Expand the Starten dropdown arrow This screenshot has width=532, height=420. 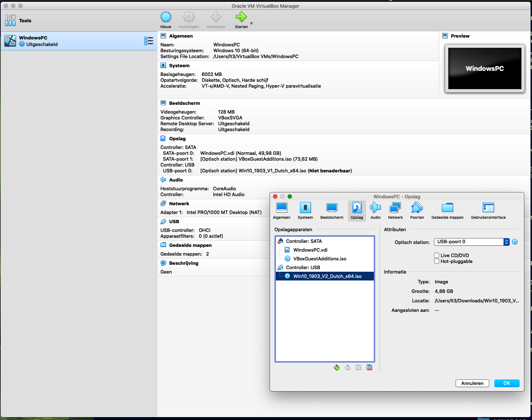(251, 24)
